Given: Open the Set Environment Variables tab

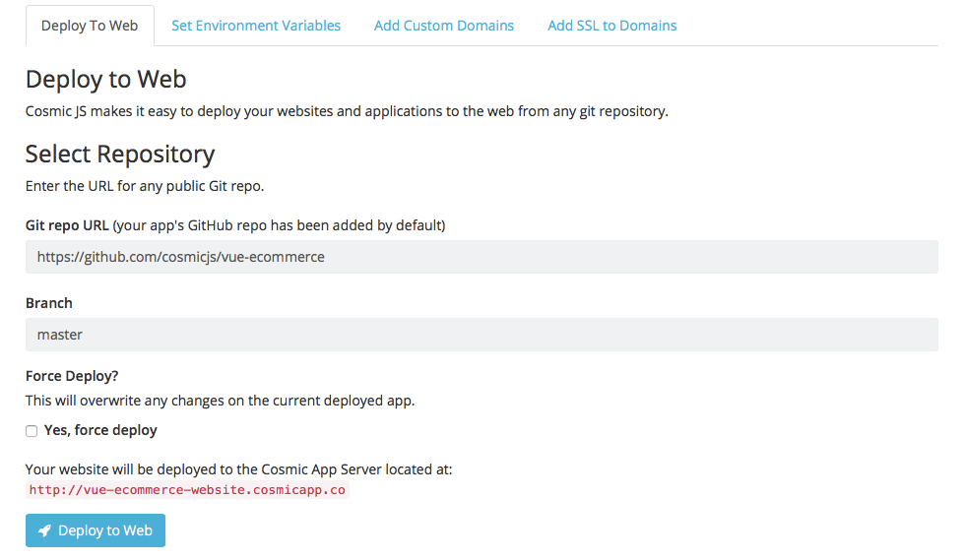Looking at the screenshot, I should tap(256, 26).
